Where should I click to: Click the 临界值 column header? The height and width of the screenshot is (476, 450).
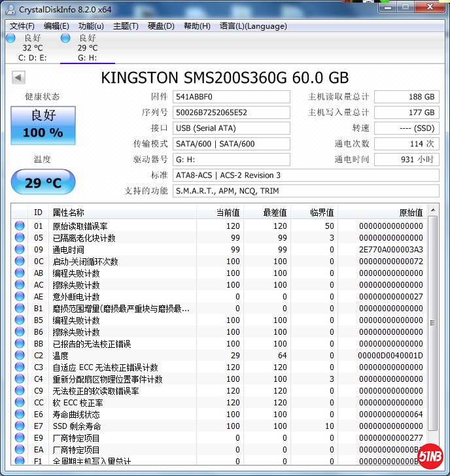(314, 212)
